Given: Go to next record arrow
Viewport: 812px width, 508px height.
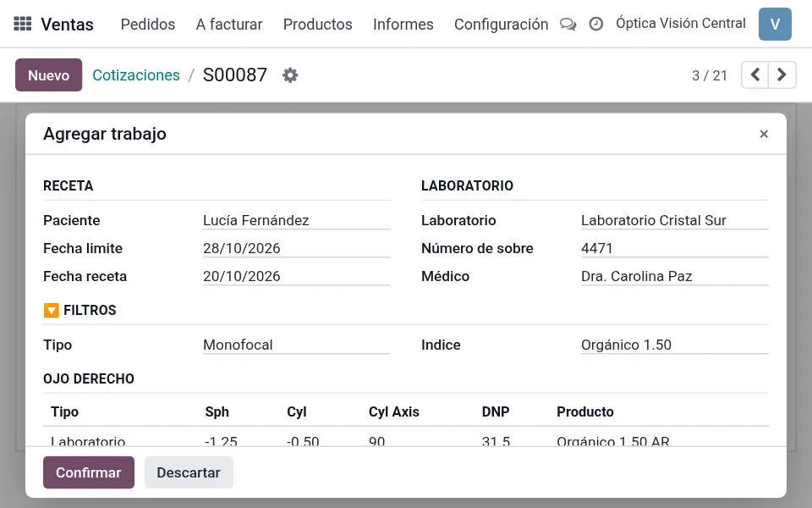Looking at the screenshot, I should point(782,75).
